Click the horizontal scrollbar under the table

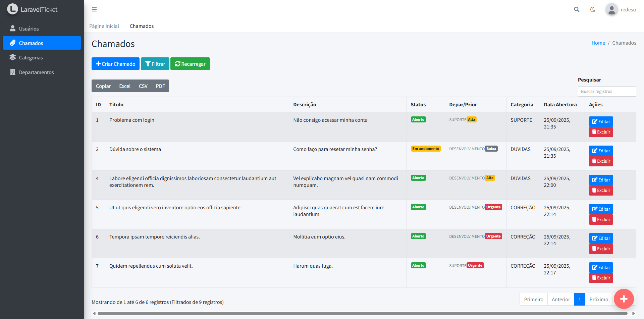[x=362, y=313]
